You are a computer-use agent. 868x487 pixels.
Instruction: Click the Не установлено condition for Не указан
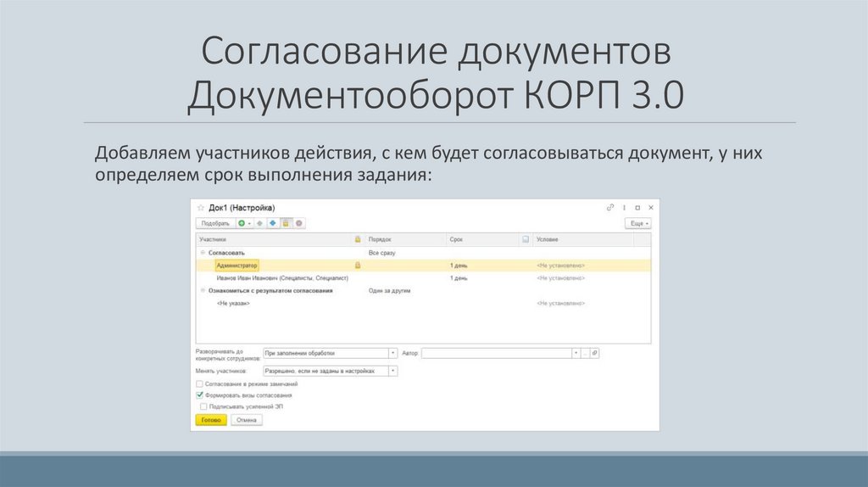(x=560, y=303)
